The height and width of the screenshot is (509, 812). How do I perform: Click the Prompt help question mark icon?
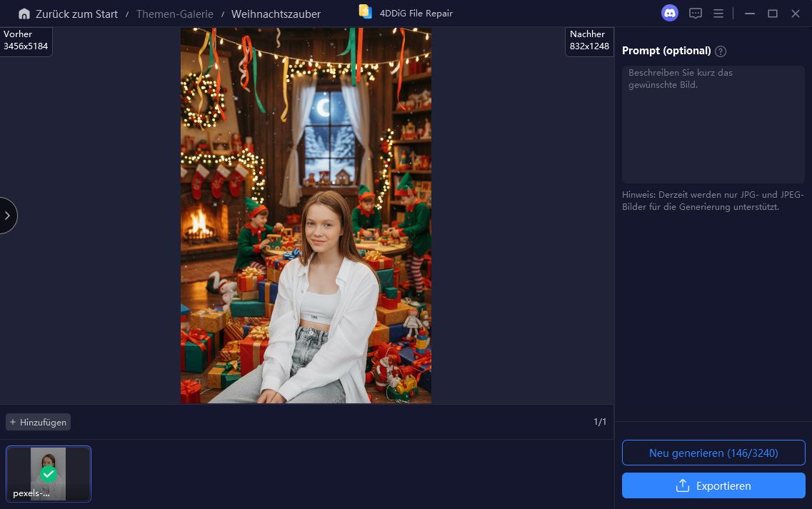point(721,51)
